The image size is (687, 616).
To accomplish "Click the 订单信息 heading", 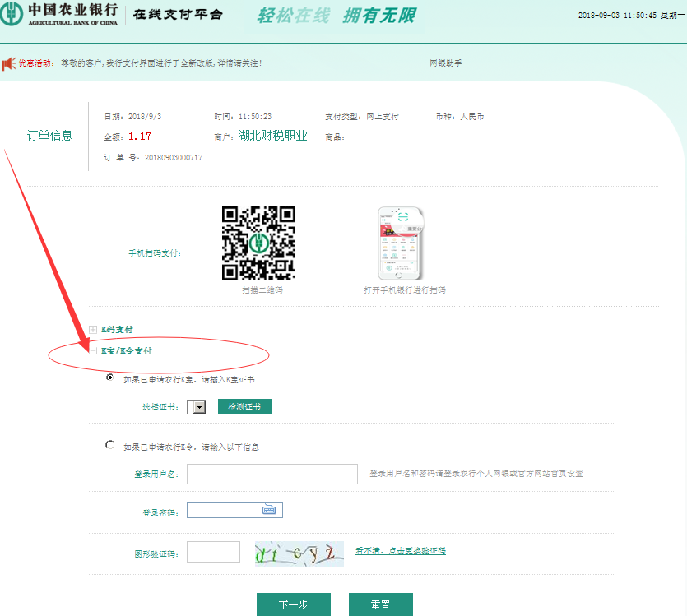I will 49,136.
